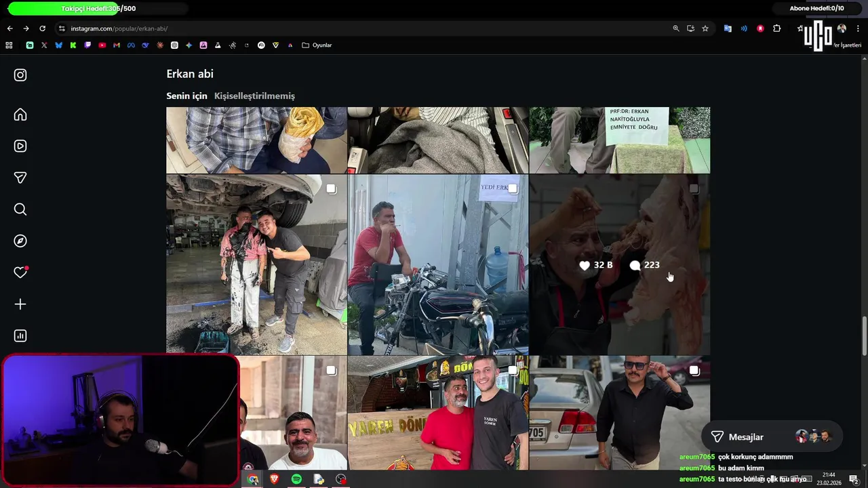
Task: Reload the Instagram page
Action: [42, 28]
